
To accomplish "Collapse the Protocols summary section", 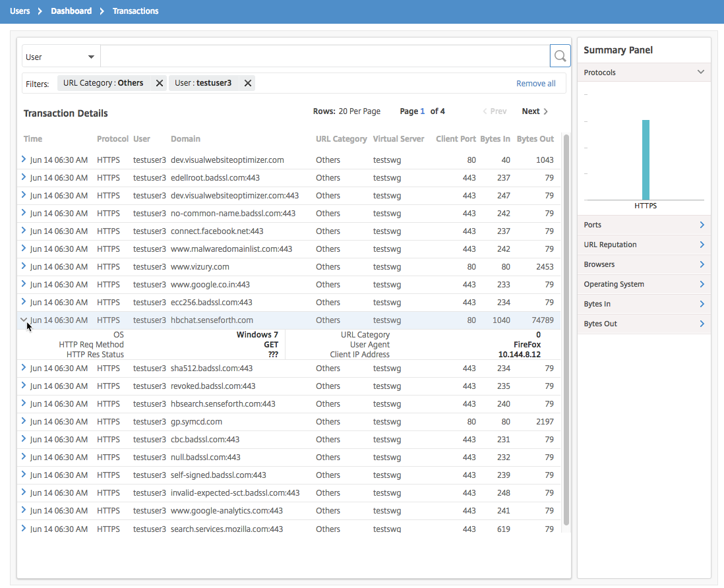I will 701,72.
